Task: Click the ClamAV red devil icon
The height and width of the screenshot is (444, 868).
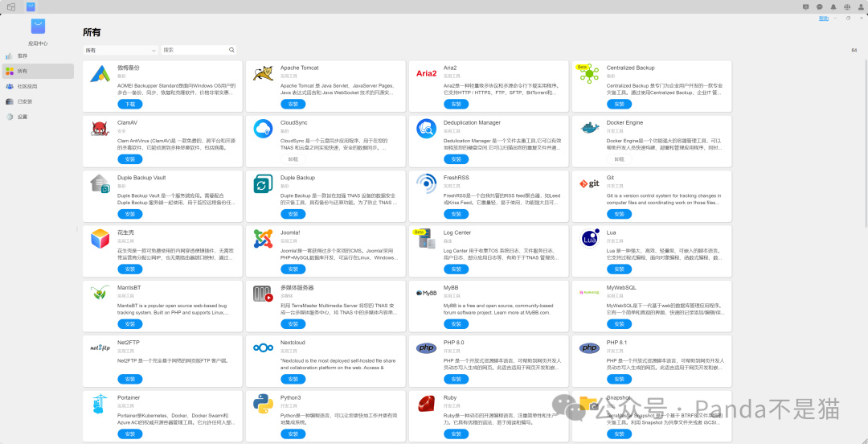Action: pos(100,129)
